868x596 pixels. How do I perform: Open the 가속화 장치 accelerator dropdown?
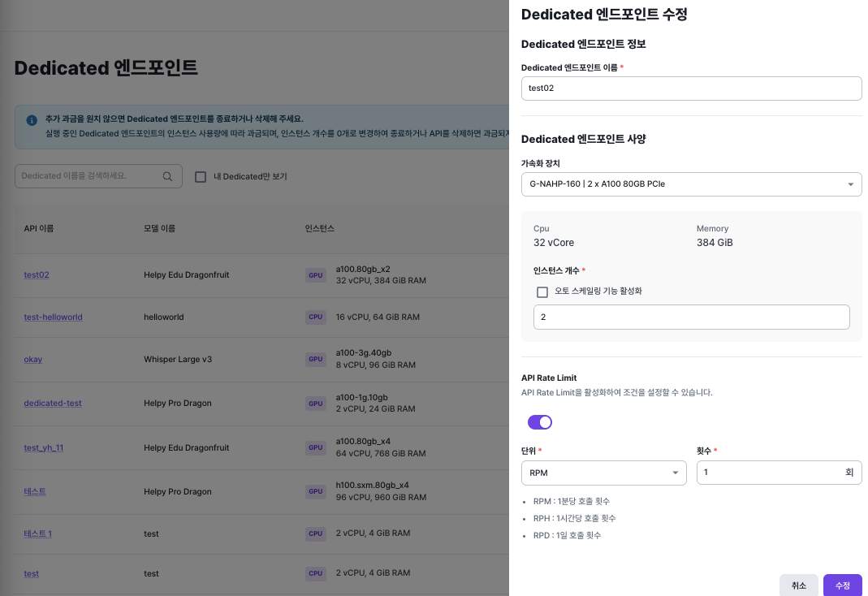pos(691,184)
